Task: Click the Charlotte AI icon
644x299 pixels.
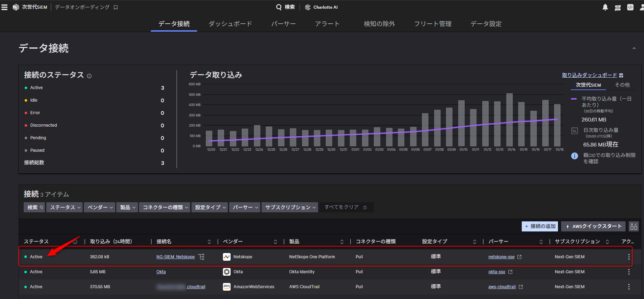Action: tap(308, 7)
